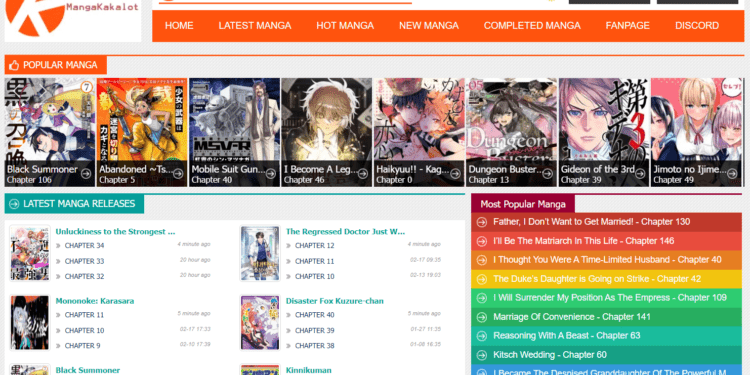
Task: Open Mobile Suit Gundam popular manga cover
Action: [234, 132]
